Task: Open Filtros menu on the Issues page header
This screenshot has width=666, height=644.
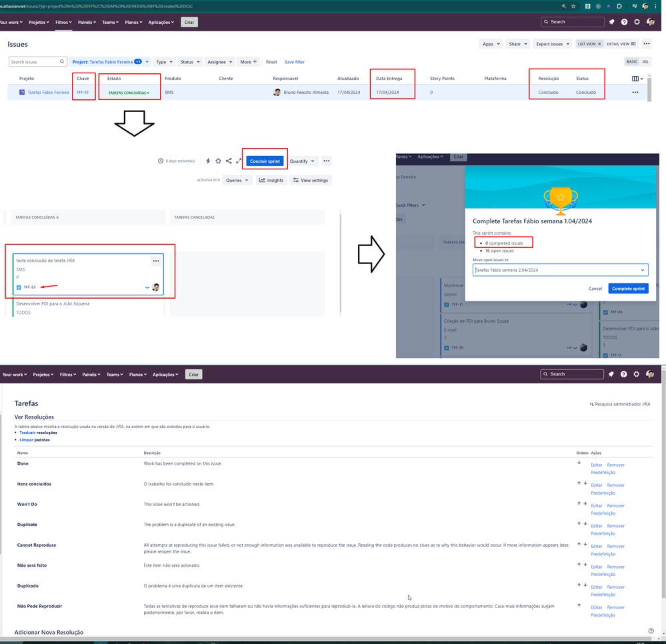Action: click(x=63, y=22)
